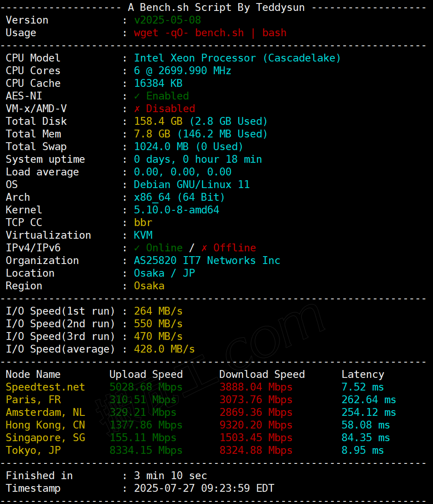
Task: Click the Latency column header
Action: (x=363, y=374)
